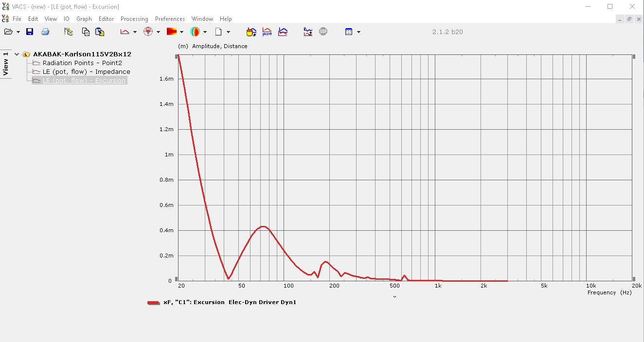The width and height of the screenshot is (644, 342).
Task: Click the open folder toolbar icon
Action: pos(8,32)
